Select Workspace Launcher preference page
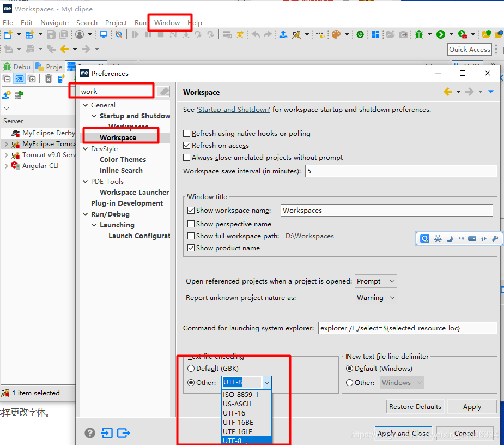 point(135,192)
